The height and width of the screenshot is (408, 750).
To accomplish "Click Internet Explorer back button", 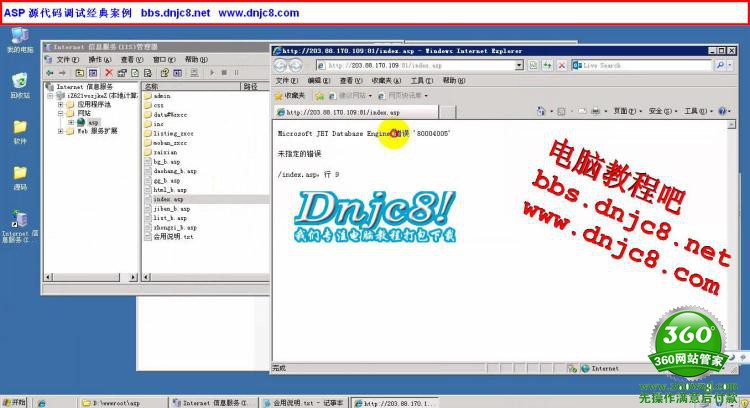I will tap(280, 66).
